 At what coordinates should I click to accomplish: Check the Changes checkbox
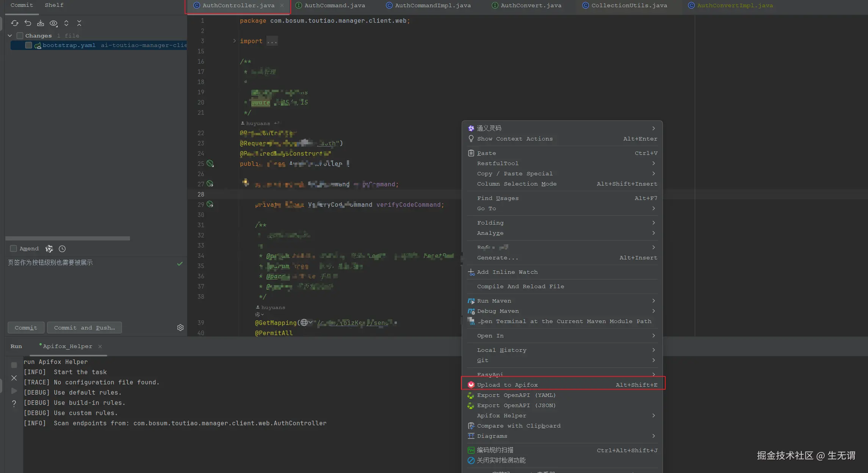pos(20,36)
